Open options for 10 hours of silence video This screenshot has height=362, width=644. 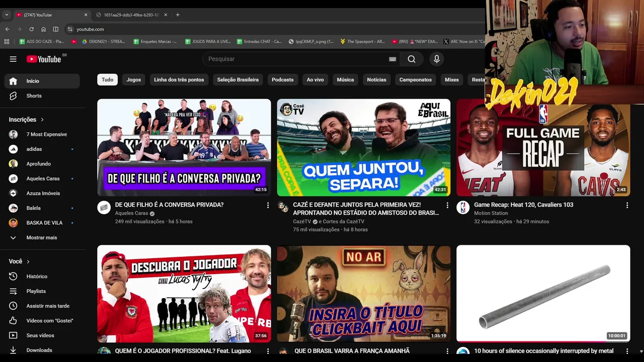tap(627, 351)
